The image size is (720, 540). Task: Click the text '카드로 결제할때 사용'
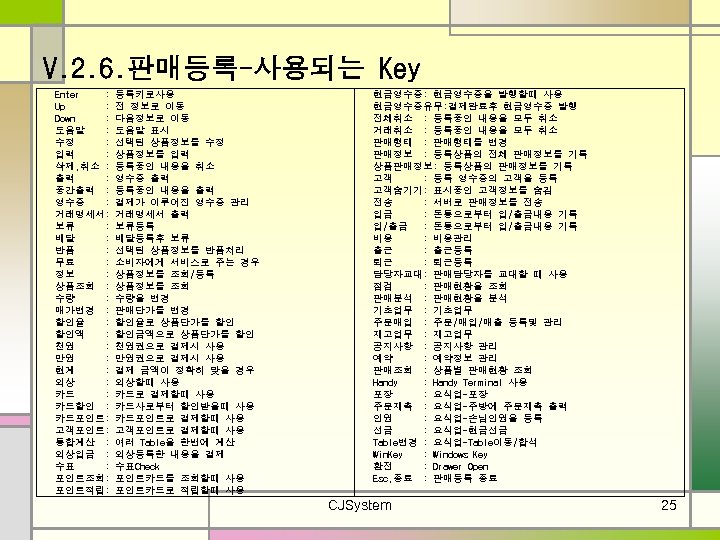164,394
